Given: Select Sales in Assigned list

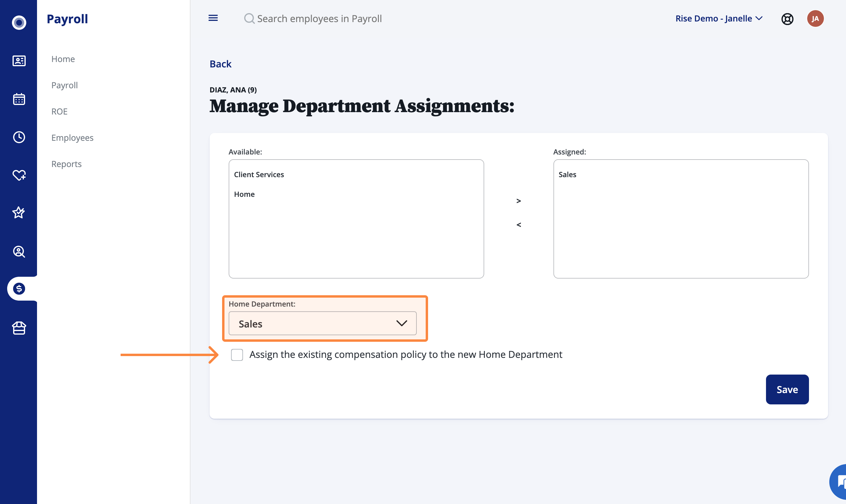Looking at the screenshot, I should tap(567, 174).
